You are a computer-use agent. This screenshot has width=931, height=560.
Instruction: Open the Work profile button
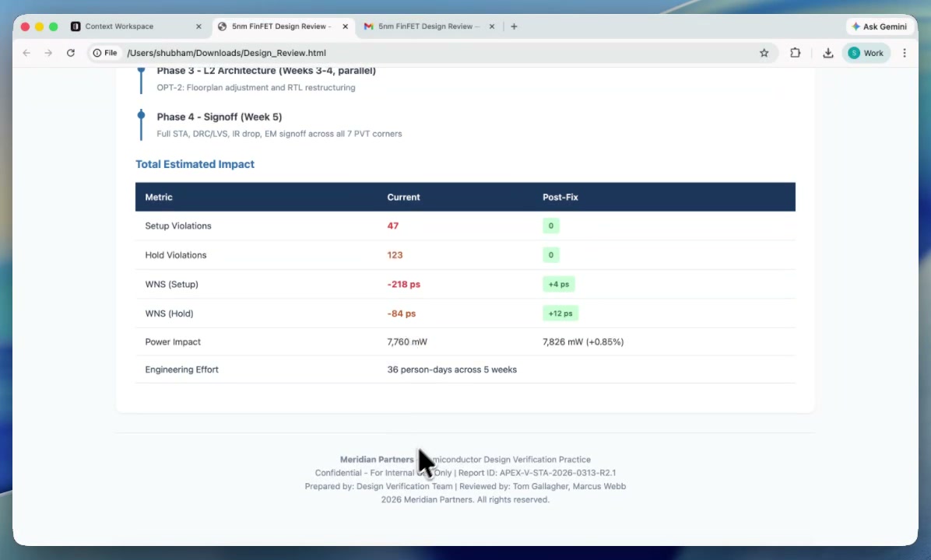click(866, 53)
